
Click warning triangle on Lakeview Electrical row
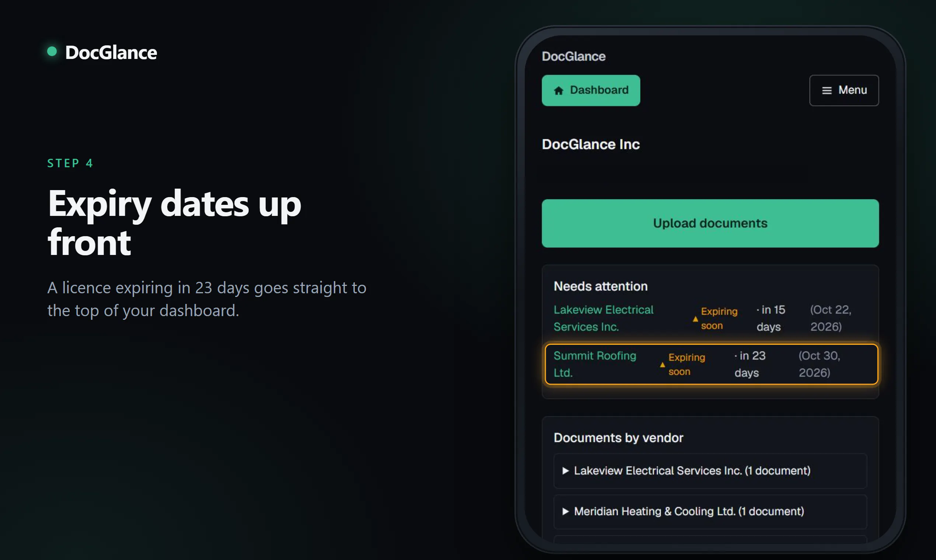(695, 319)
